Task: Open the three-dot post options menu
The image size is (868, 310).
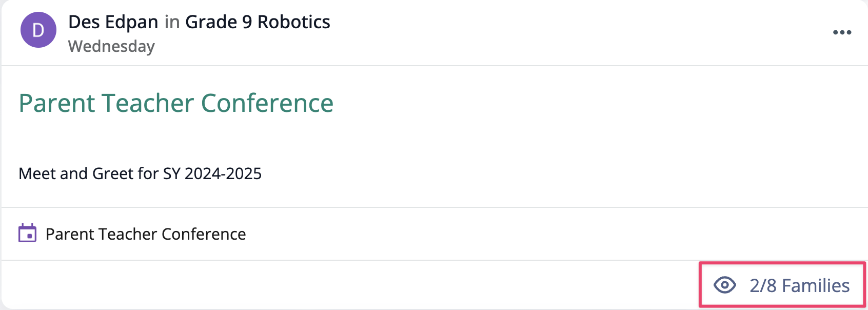Action: (842, 32)
